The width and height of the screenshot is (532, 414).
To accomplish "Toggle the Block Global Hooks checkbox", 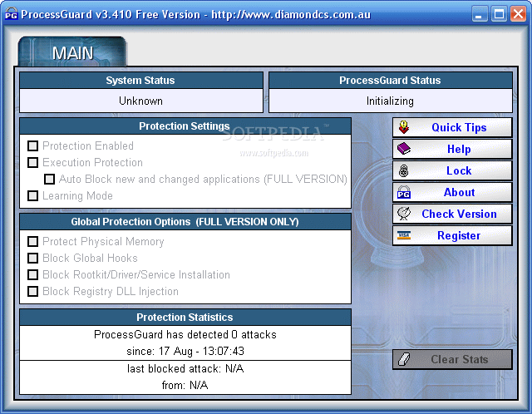I will point(33,259).
